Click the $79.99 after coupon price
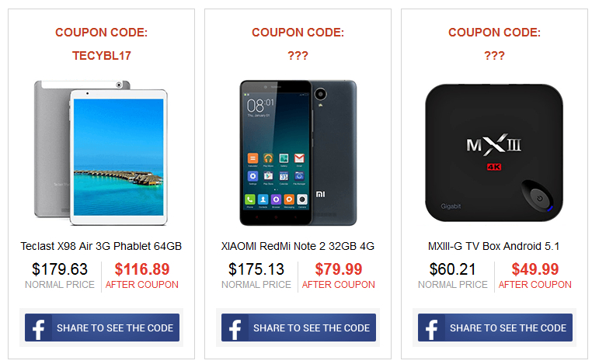 point(339,269)
